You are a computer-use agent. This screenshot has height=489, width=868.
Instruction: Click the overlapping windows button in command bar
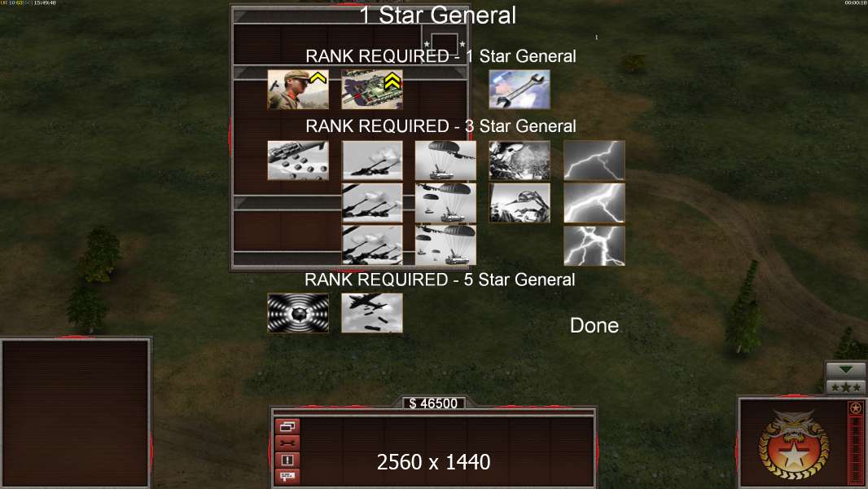[x=287, y=426]
